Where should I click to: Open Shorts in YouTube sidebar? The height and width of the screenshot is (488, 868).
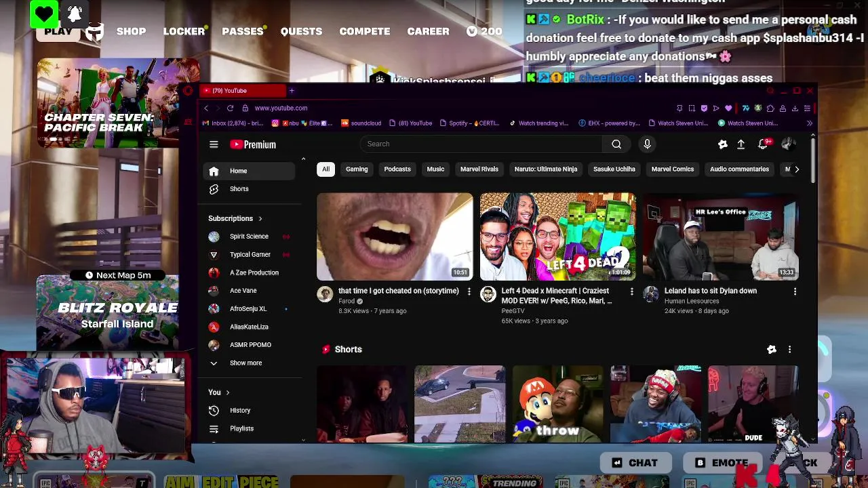pos(249,189)
